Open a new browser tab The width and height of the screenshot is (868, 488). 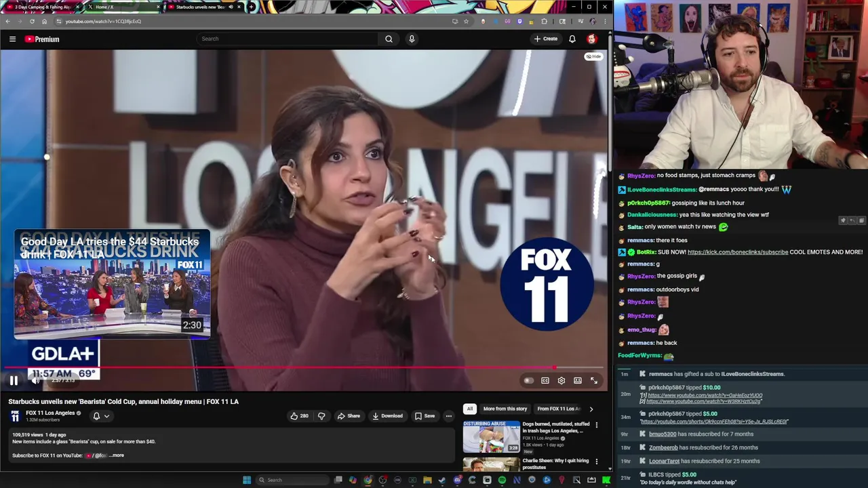pyautogui.click(x=251, y=7)
